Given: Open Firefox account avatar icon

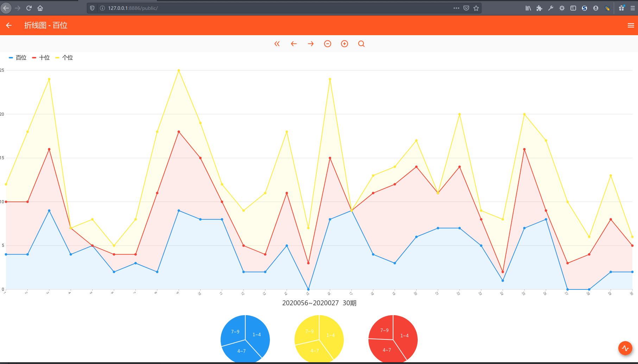Looking at the screenshot, I should tap(596, 8).
